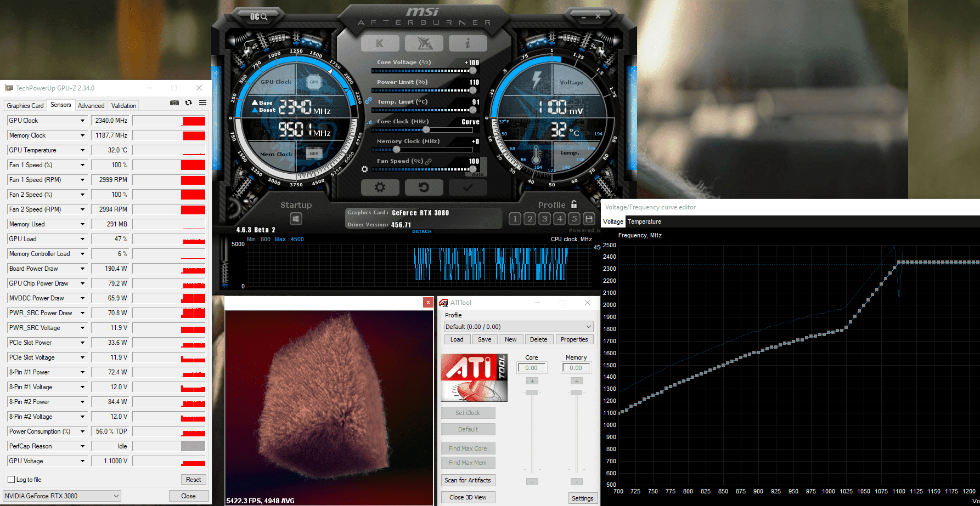The image size is (980, 506).
Task: Click the save profile floppy icon
Action: pos(589,219)
